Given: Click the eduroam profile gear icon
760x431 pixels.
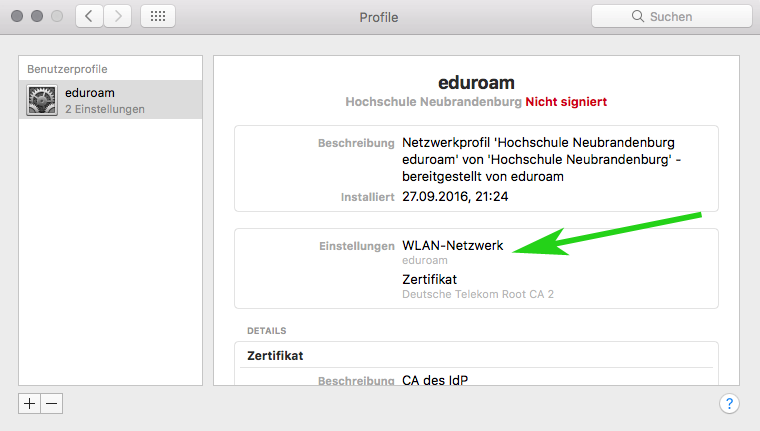Looking at the screenshot, I should click(x=42, y=100).
